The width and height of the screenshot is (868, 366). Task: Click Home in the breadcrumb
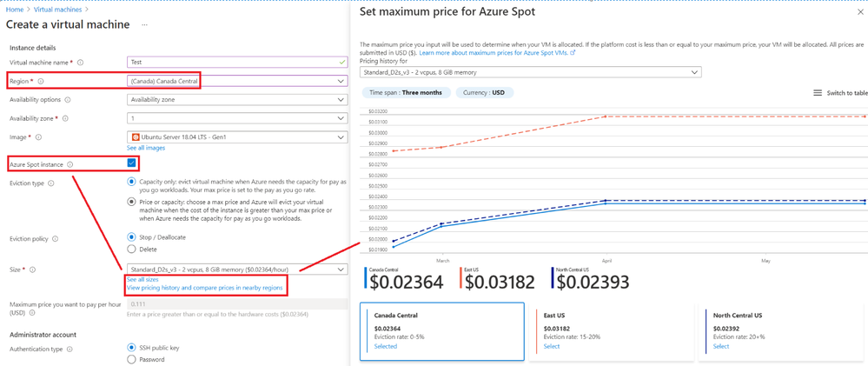14,10
